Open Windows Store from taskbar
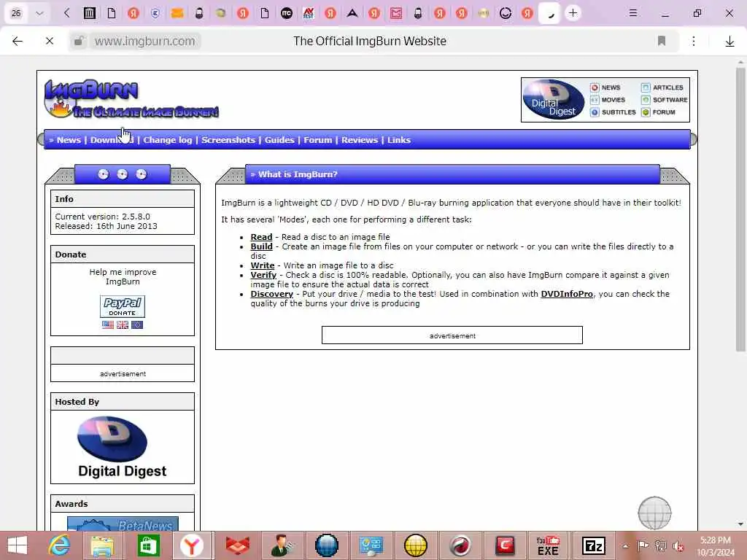 [147, 545]
